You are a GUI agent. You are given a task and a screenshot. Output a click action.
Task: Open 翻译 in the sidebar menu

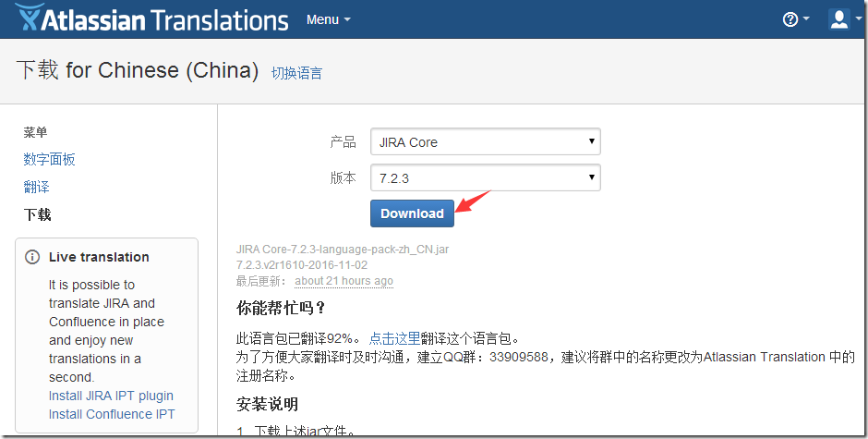pyautogui.click(x=37, y=187)
